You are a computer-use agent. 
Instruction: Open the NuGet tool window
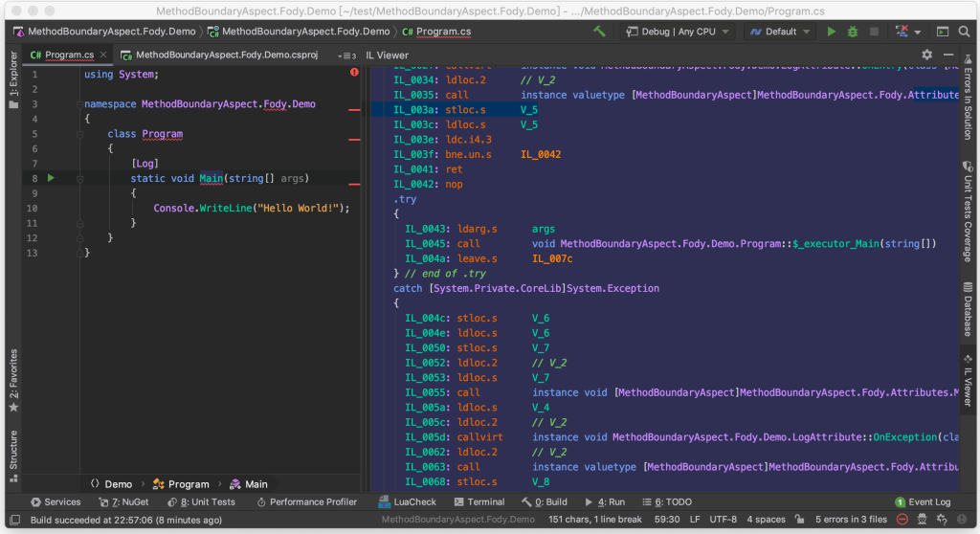pos(123,502)
